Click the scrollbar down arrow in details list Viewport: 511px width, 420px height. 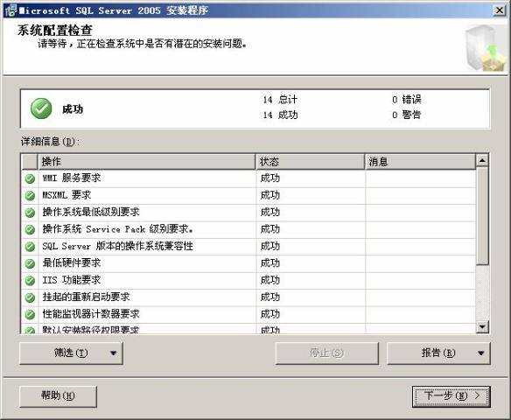[482, 326]
